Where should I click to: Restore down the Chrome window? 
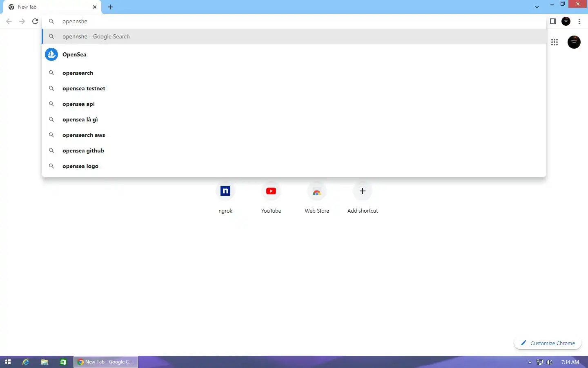[563, 4]
